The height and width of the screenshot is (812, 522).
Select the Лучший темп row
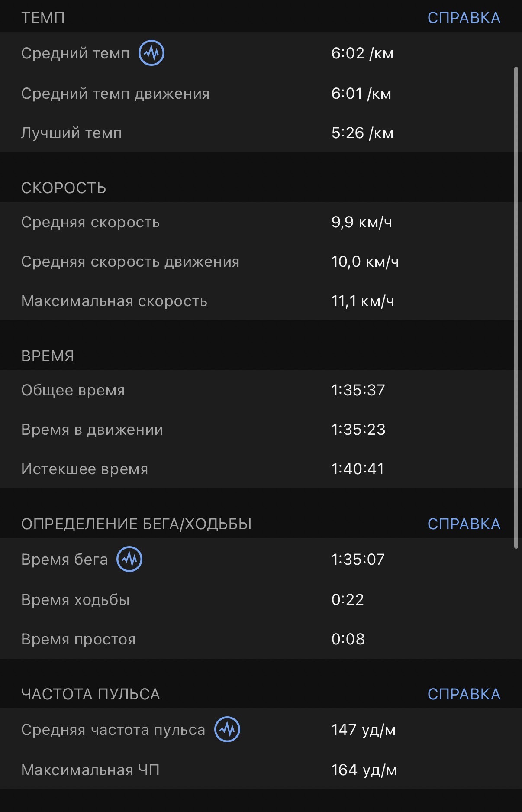pos(261,133)
